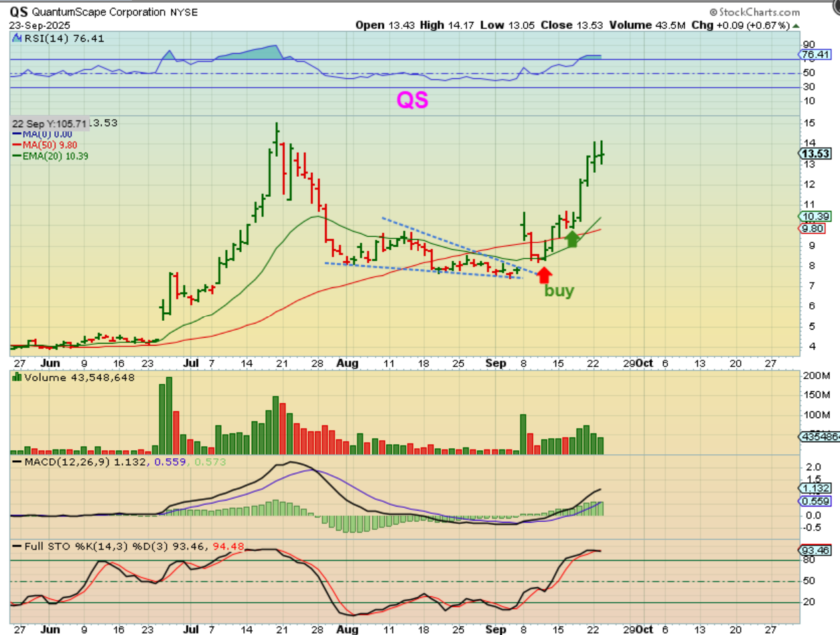Screen dimensions: 840x635
Task: Click the MACD(12,26,9) 1.132 indicator label
Action: pos(80,462)
